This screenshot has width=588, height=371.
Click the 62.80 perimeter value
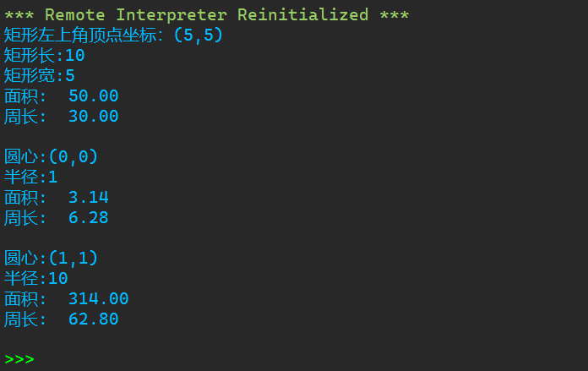(93, 319)
